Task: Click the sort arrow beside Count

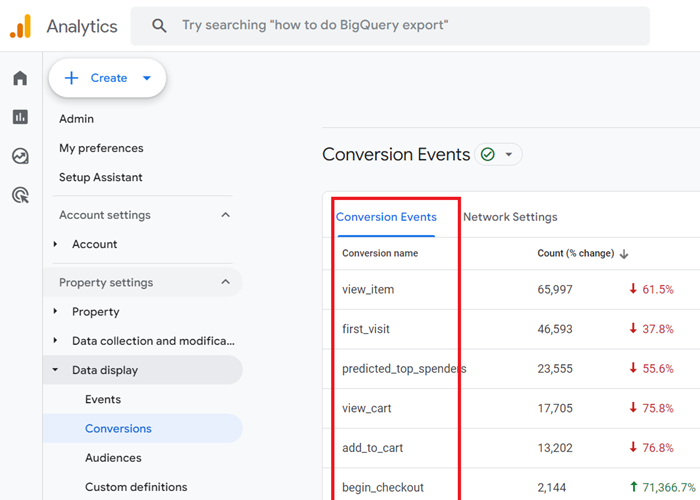Action: coord(624,254)
